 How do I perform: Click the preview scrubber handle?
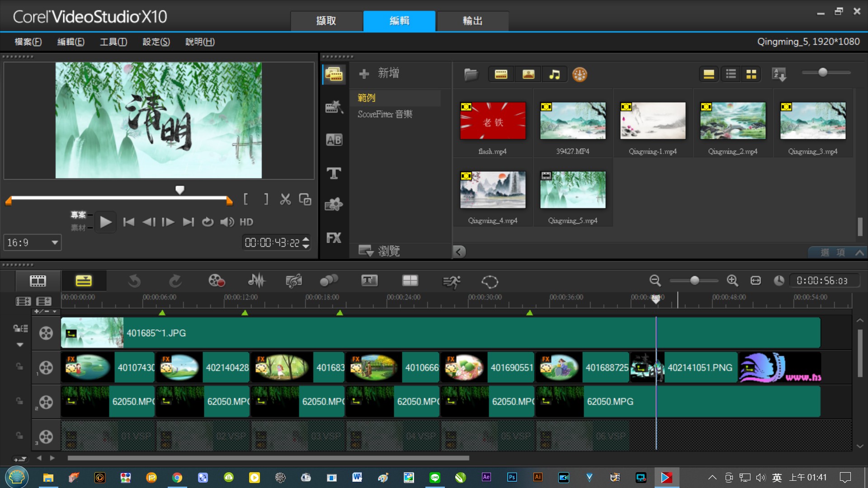click(180, 190)
